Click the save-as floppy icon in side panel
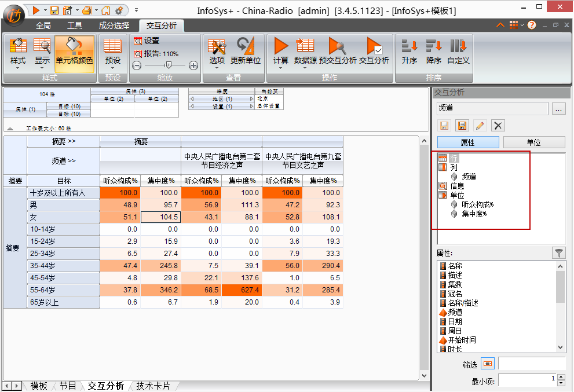This screenshot has width=574, height=392. coord(462,126)
